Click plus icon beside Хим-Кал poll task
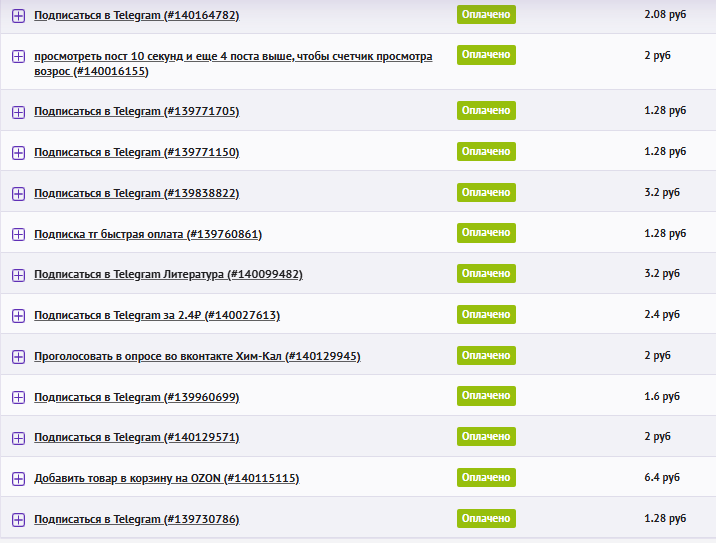The image size is (716, 543). pyautogui.click(x=18, y=357)
